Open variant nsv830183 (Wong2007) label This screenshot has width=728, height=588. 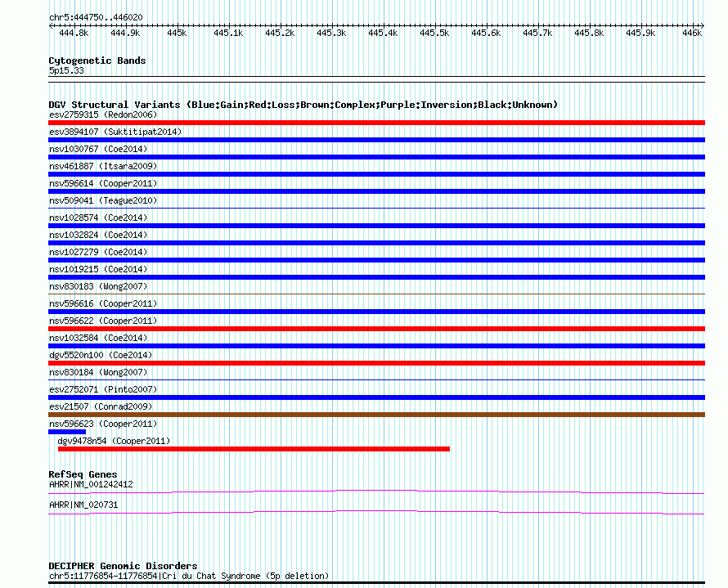(x=98, y=286)
